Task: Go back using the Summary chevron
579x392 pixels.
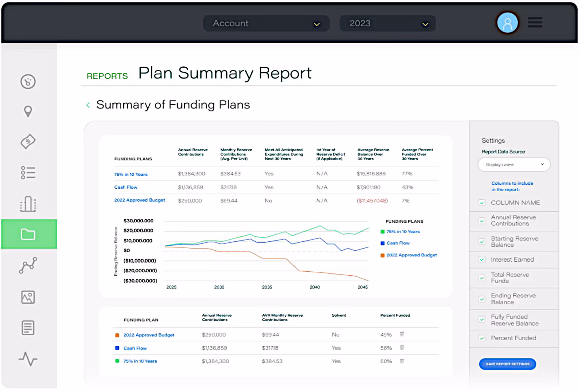Action: click(x=88, y=105)
